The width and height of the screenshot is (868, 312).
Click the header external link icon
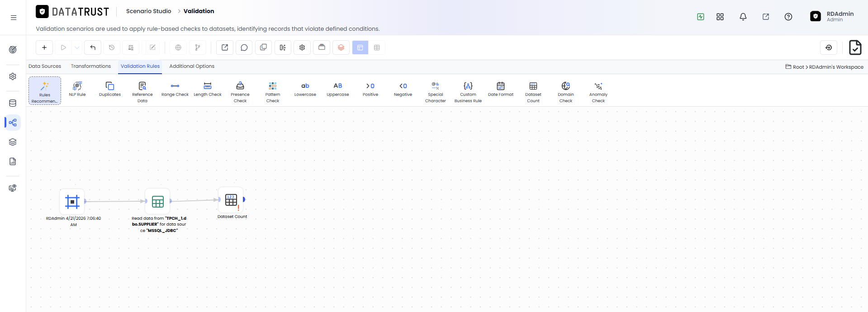[x=766, y=17]
